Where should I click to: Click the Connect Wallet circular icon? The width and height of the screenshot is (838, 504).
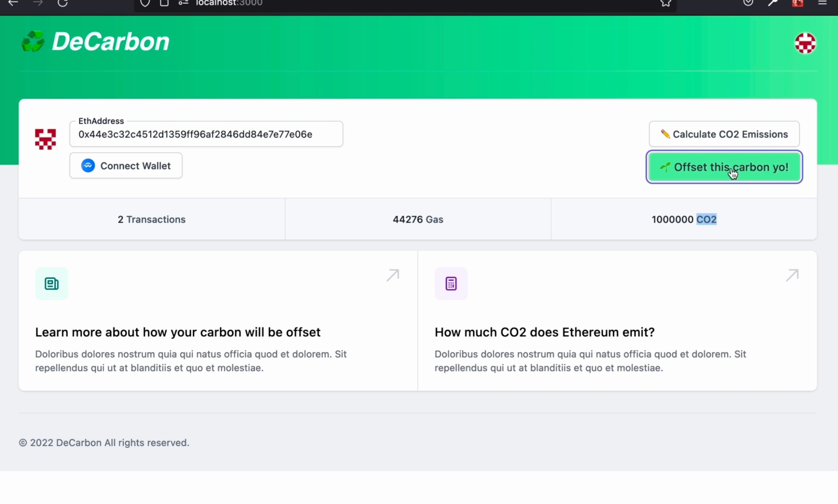coord(88,166)
